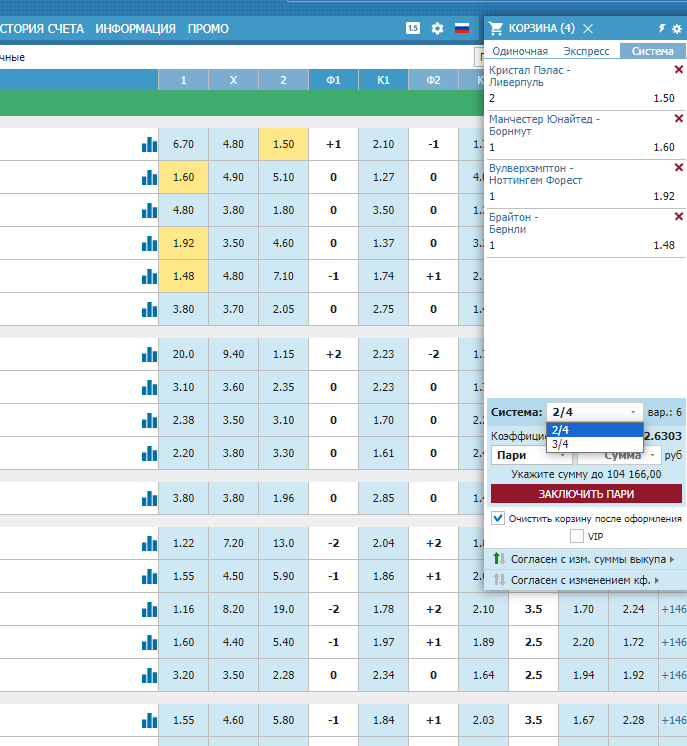687x746 pixels.
Task: Click the Ф1 column header
Action: click(334, 80)
